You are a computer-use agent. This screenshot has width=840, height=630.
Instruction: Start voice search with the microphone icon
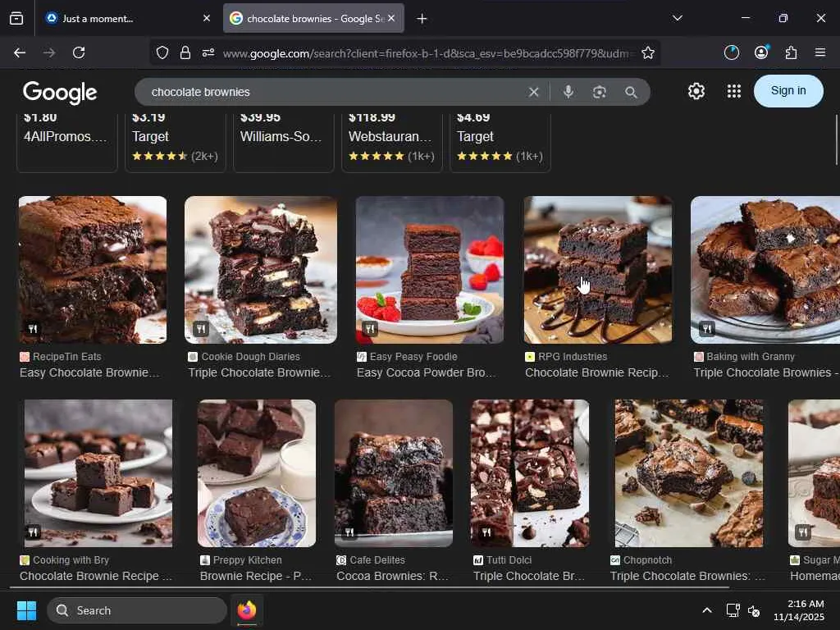tap(568, 92)
